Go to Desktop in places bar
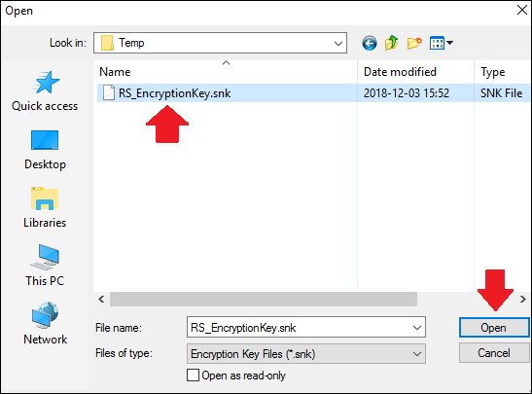The width and height of the screenshot is (532, 394). (45, 150)
